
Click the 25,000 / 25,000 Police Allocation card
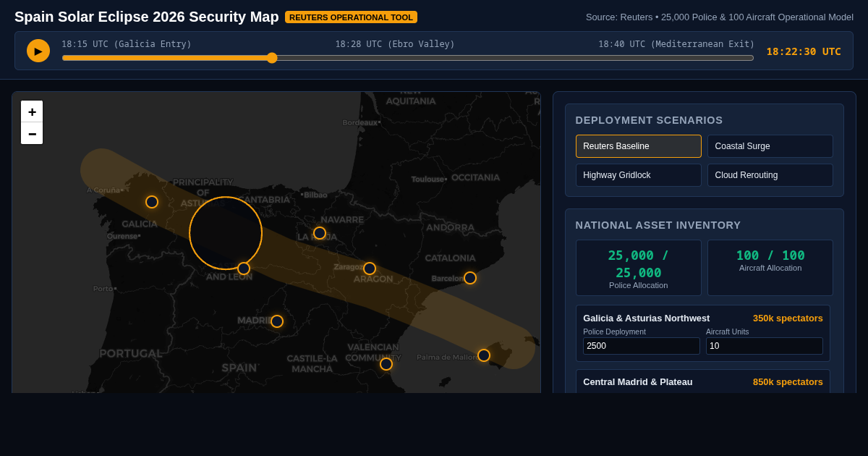(639, 268)
